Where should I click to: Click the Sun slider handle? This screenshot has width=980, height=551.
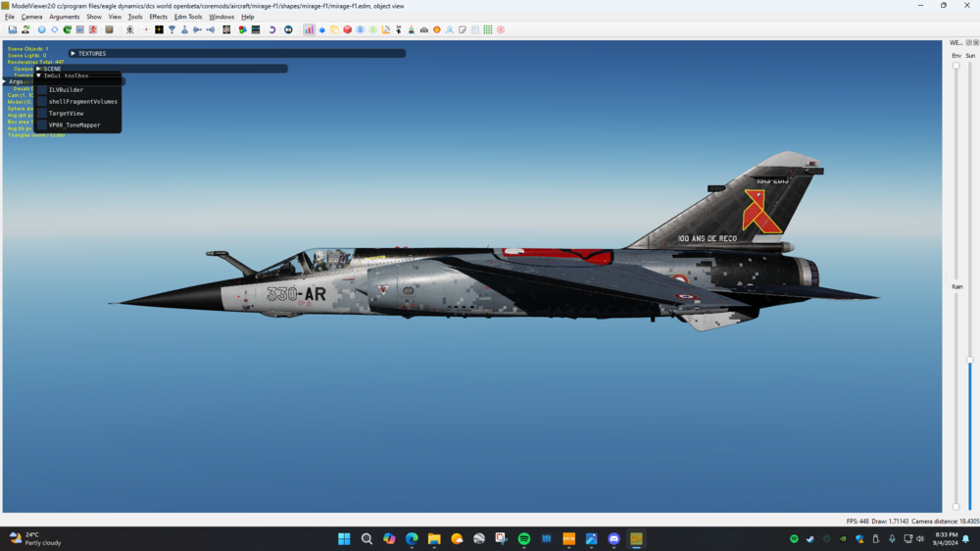coord(970,360)
